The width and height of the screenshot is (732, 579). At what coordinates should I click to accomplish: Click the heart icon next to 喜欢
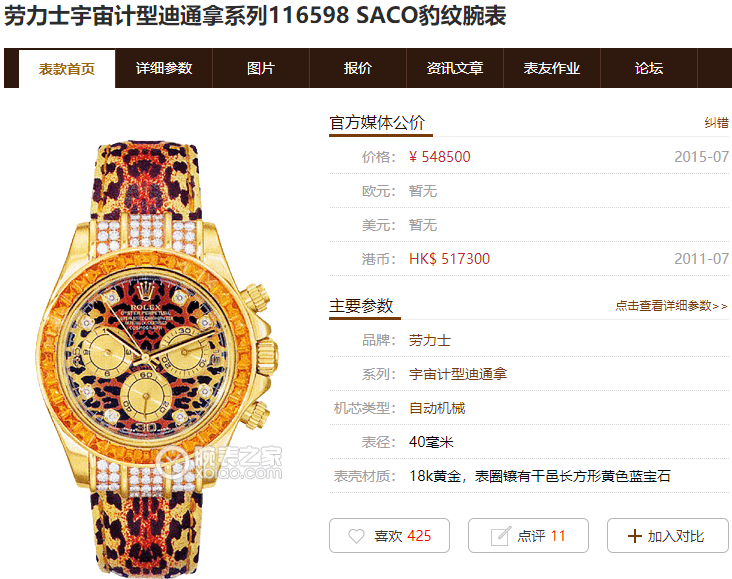356,536
